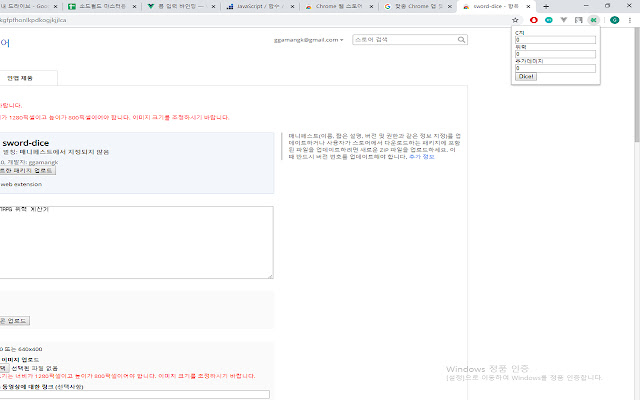Click the magnifier in the store search box
Image resolution: width=640 pixels, height=400 pixels.
(461, 40)
